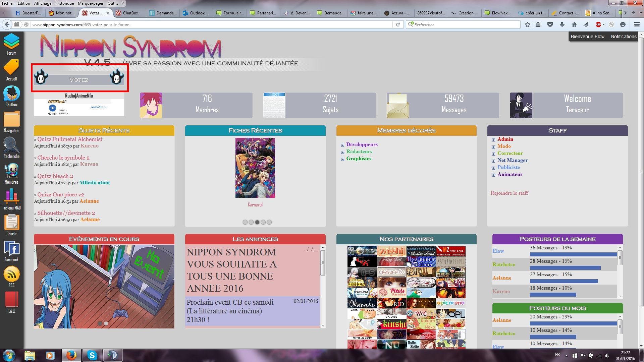
Task: Select third dot in Fiches Récentes carousel
Action: pos(257,222)
